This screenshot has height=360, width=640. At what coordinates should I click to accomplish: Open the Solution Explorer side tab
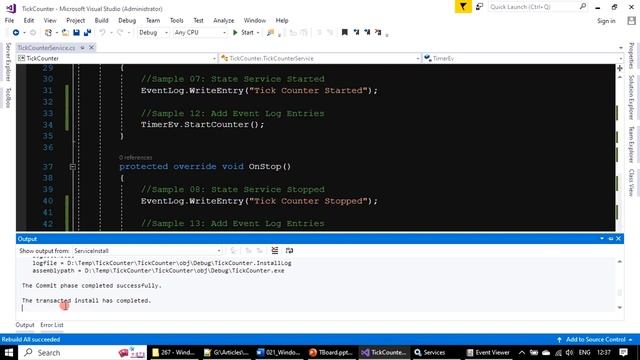point(631,97)
